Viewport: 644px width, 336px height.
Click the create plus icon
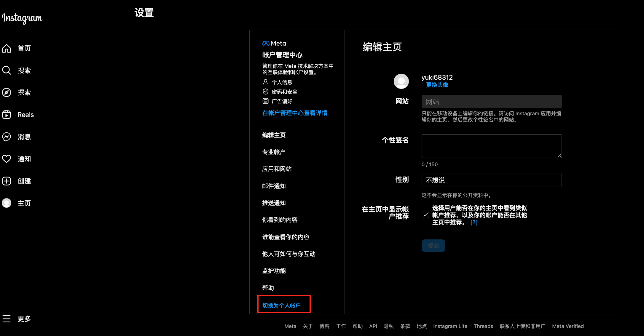[x=7, y=181]
